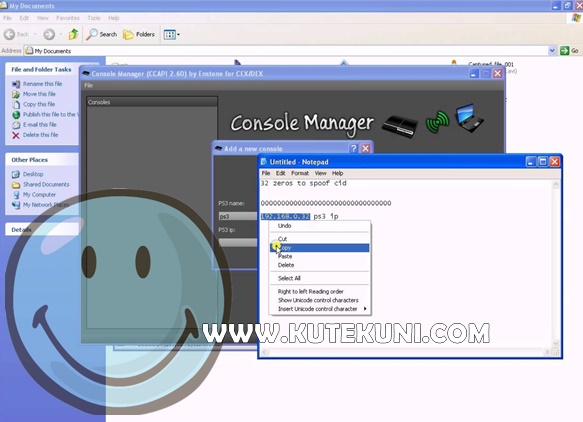Image resolution: width=583 pixels, height=422 pixels.
Task: Click the Back button in My Documents
Action: (16, 35)
